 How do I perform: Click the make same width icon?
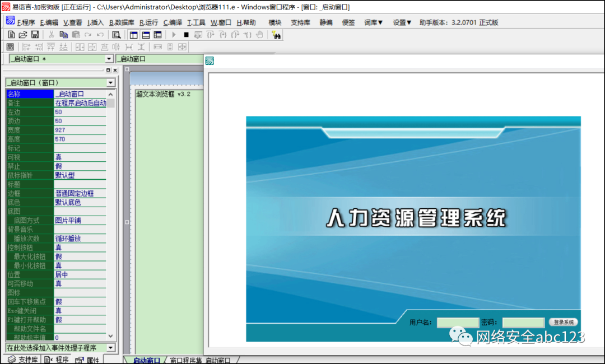[158, 47]
